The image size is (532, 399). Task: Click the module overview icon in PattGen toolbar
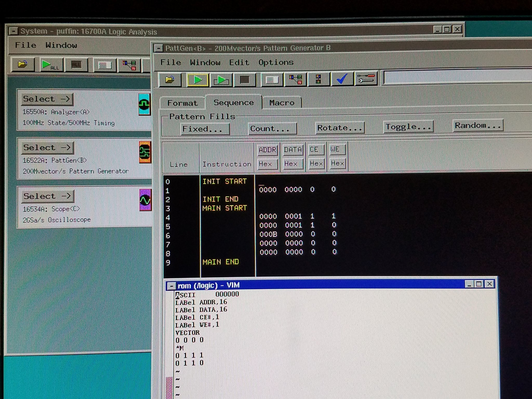tap(318, 79)
